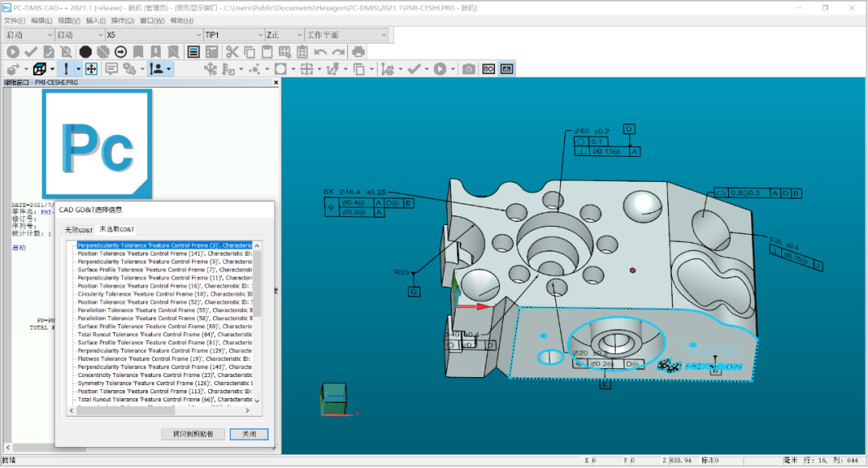Screen dimensions: 868x468
Task: Select Circularity Tolerance 'Feature Control Frame (10)' row
Action: click(x=165, y=294)
